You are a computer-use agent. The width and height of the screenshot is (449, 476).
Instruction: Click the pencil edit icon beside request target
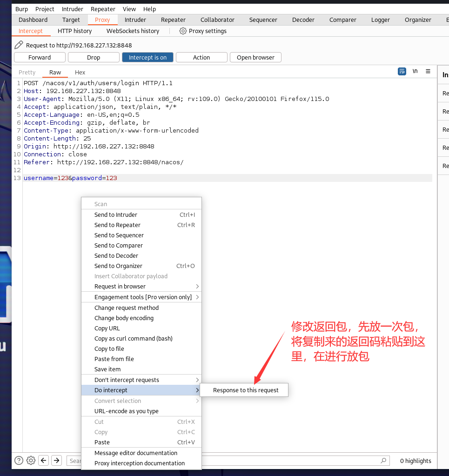tap(19, 45)
